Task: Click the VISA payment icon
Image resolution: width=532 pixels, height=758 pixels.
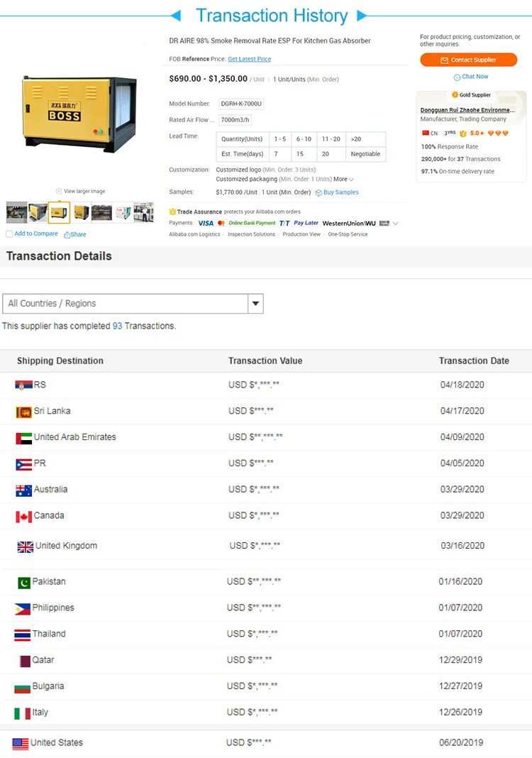Action: [206, 224]
